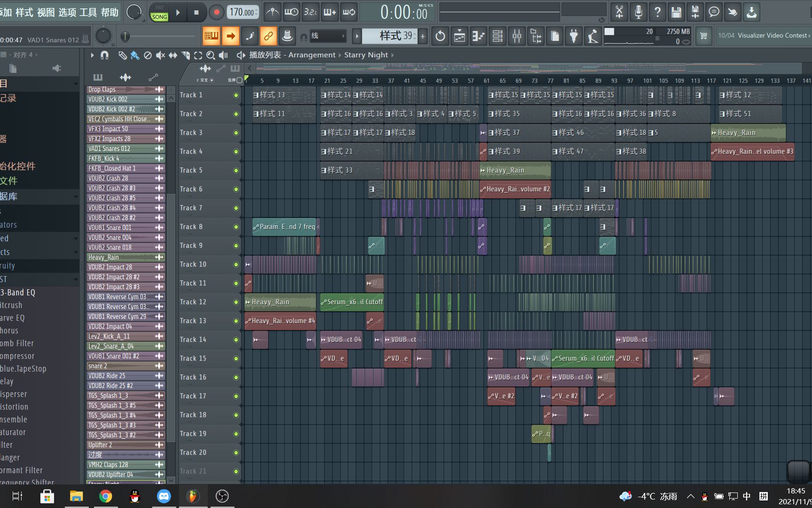The width and height of the screenshot is (812, 508).
Task: Open the tempo tapper icon
Action: [x=593, y=36]
